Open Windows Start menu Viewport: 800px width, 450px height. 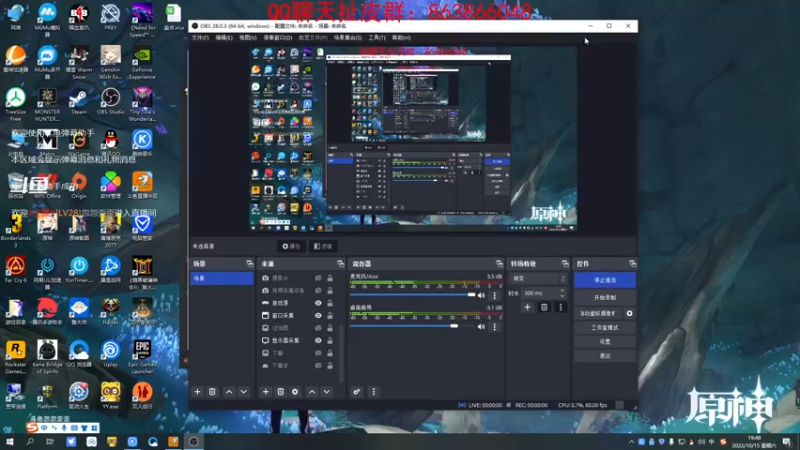pyautogui.click(x=9, y=442)
